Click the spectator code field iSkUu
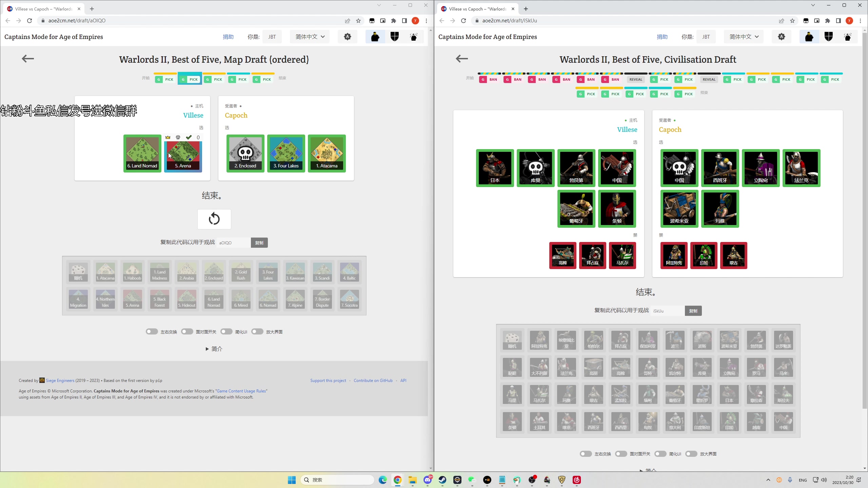Image resolution: width=868 pixels, height=488 pixels. coord(667,311)
